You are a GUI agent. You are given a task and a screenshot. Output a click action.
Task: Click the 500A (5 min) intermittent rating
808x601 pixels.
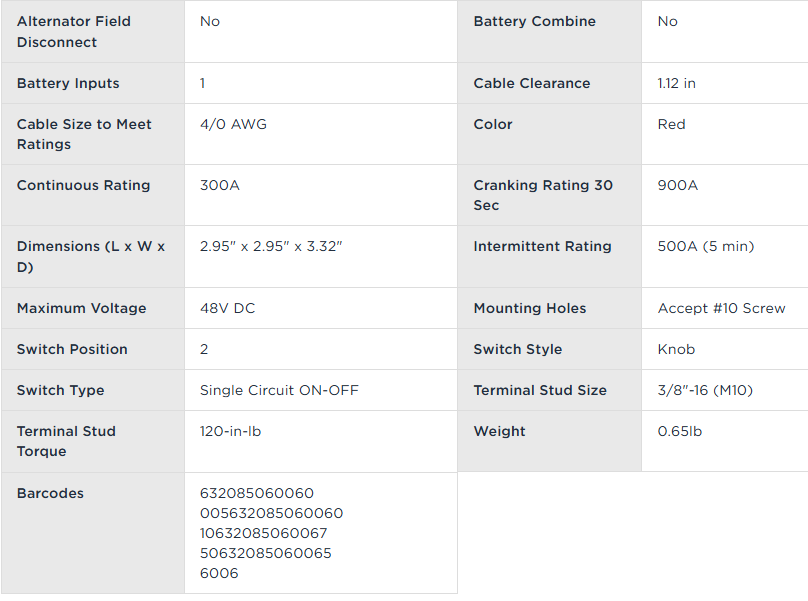[x=706, y=246]
